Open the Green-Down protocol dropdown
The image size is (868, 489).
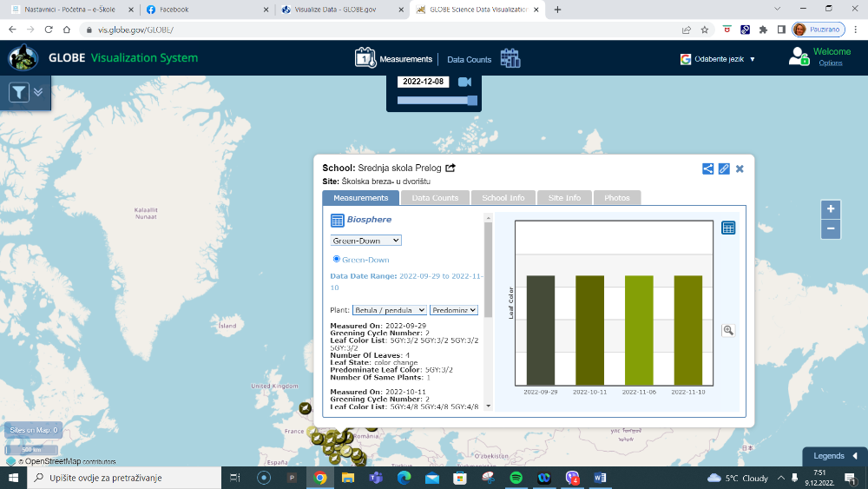(365, 241)
